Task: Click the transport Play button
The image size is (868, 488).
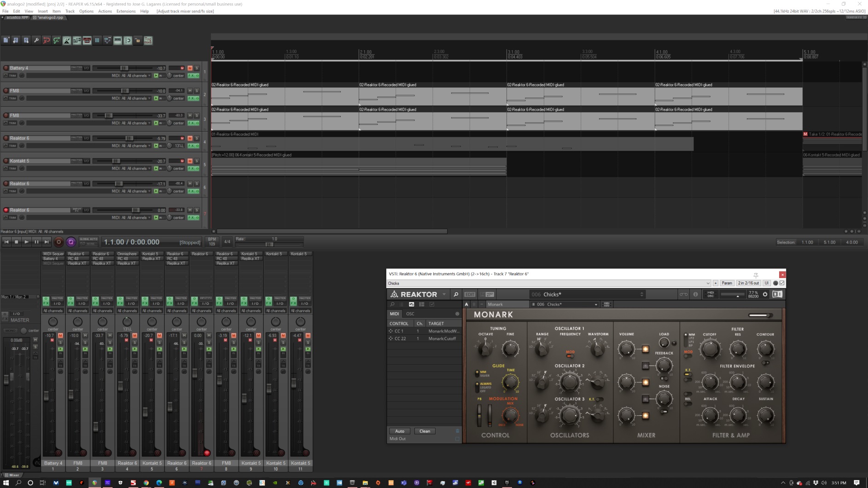Action: click(26, 242)
